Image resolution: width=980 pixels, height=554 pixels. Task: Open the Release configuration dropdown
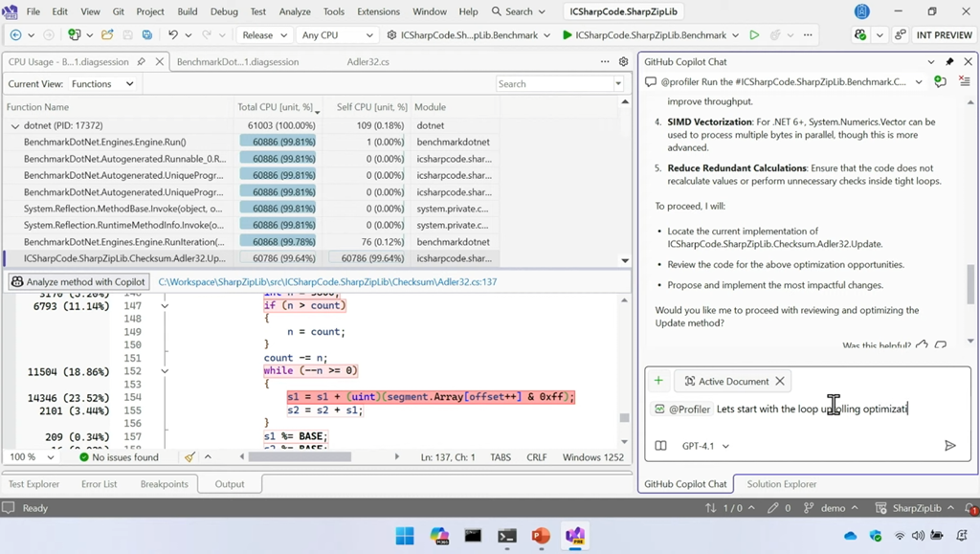pos(264,35)
